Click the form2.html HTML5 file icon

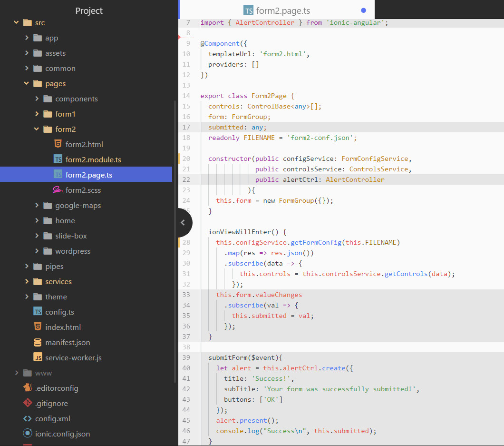tap(58, 144)
